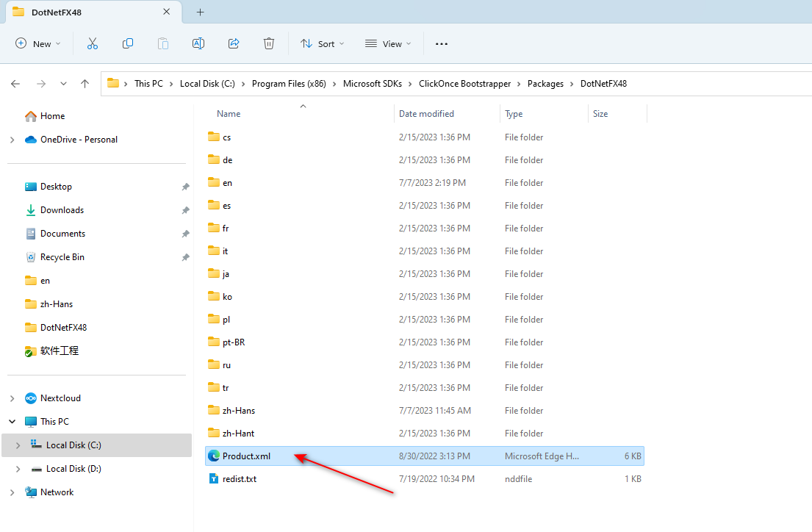The width and height of the screenshot is (812, 532).
Task: Go back with the left arrow
Action: [x=15, y=83]
